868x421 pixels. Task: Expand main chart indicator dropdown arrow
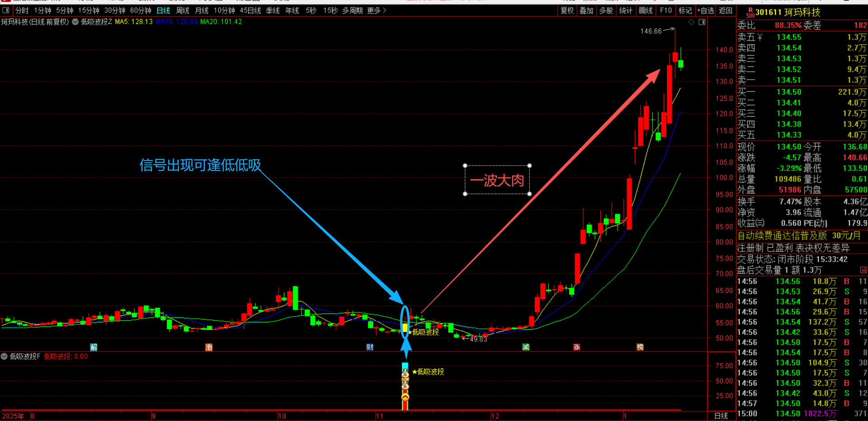click(x=75, y=22)
